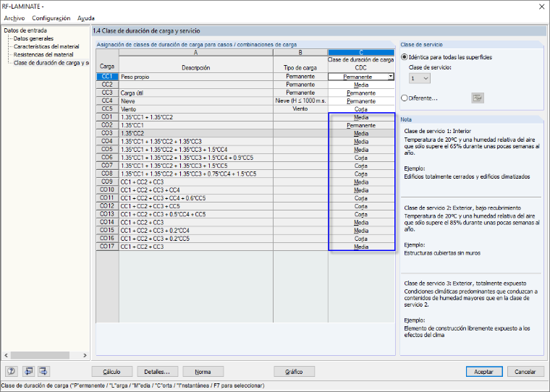Click scroll left arrow of navigator scrollbar
Viewport: 550px width, 392px height.
coord(6,355)
